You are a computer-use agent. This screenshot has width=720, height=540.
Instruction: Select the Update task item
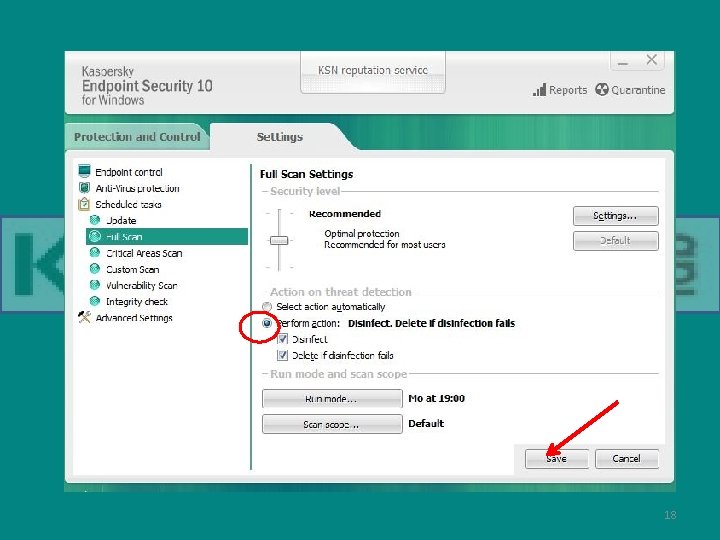(121, 220)
